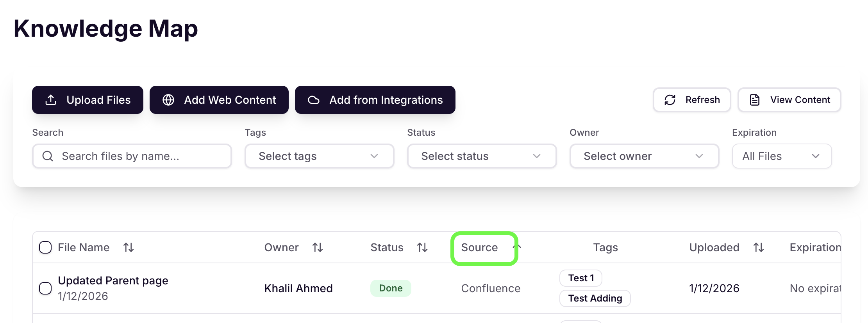Click the Knowledge Map heading
868x323 pixels.
click(106, 28)
